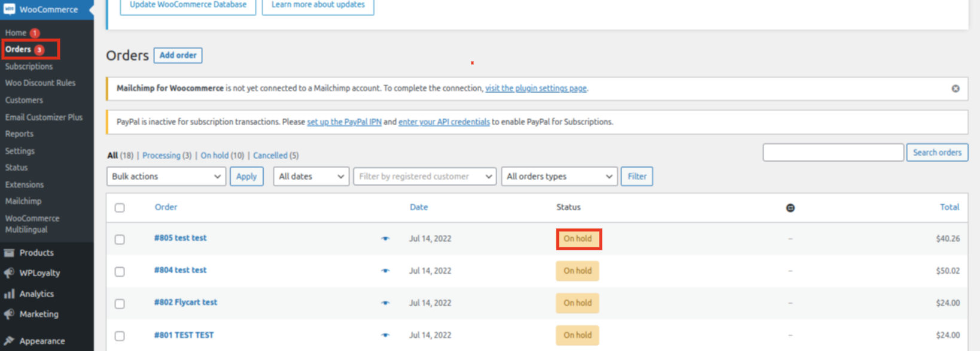Screen dimensions: 980x351
Task: Click the WooCommerce logo icon in sidebar
Action: pos(10,10)
